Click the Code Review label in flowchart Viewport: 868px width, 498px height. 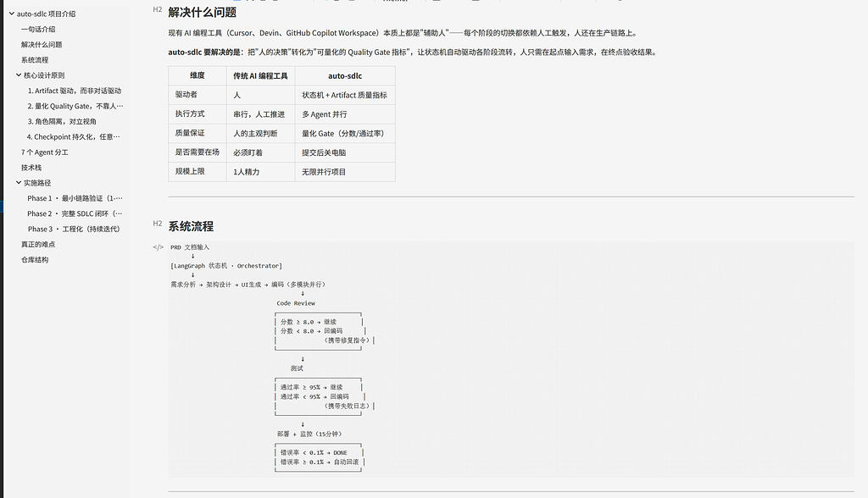[x=296, y=303]
